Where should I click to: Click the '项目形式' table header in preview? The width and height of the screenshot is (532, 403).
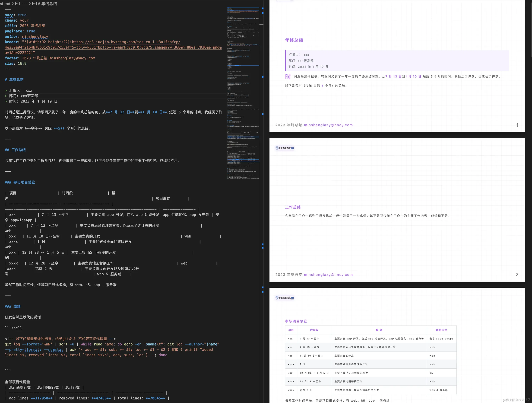(x=441, y=330)
